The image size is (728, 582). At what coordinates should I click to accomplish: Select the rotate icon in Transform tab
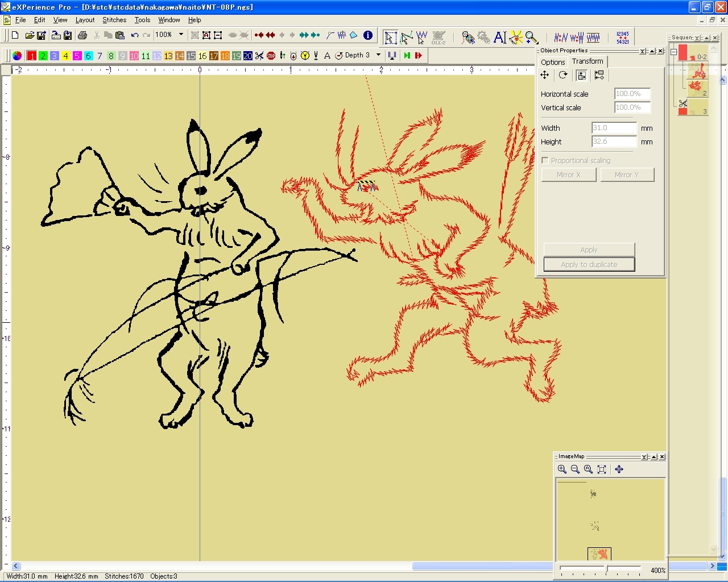coord(563,75)
